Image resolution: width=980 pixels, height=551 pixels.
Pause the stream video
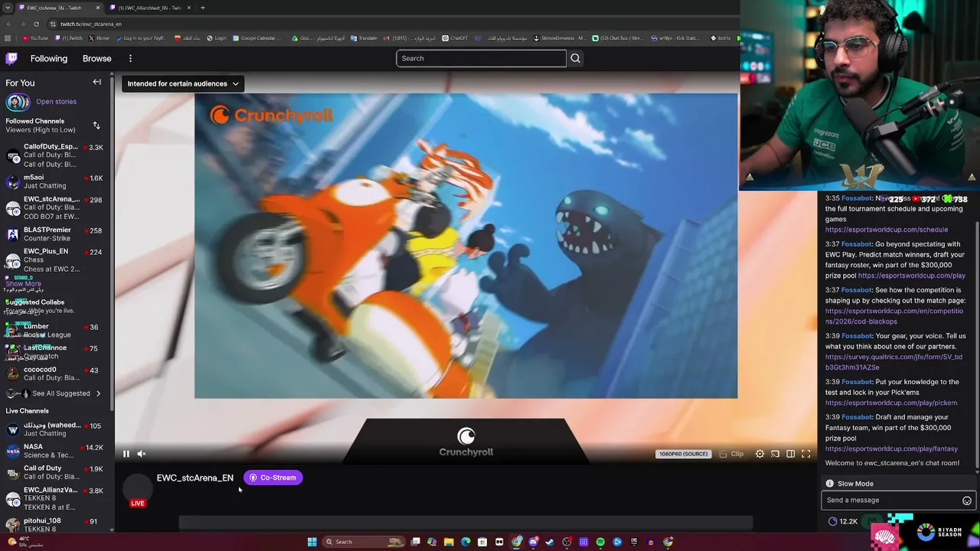pyautogui.click(x=126, y=454)
